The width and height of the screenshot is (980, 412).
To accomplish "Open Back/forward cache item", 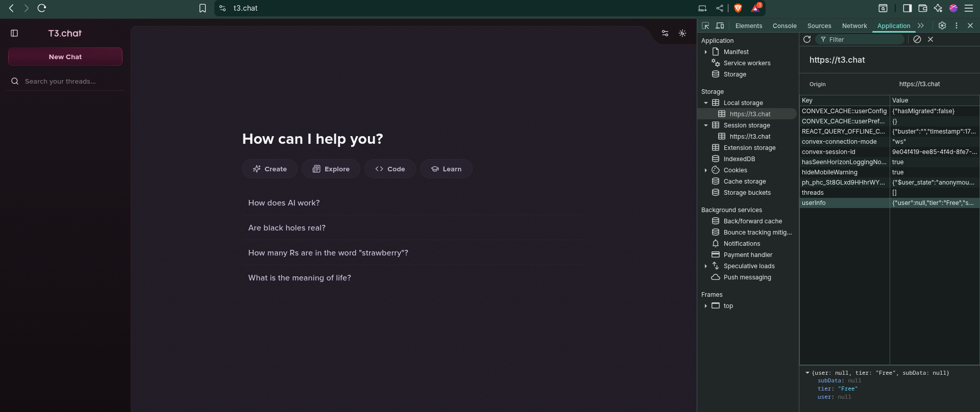I will pos(752,221).
